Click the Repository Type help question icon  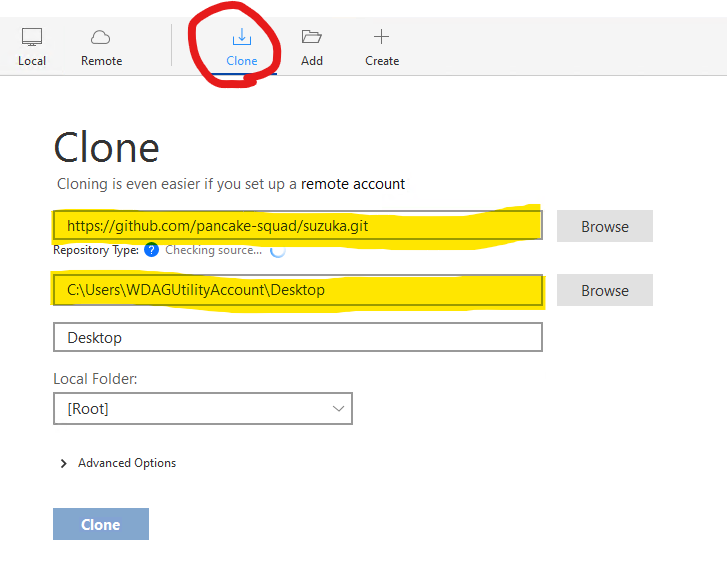coord(152,250)
